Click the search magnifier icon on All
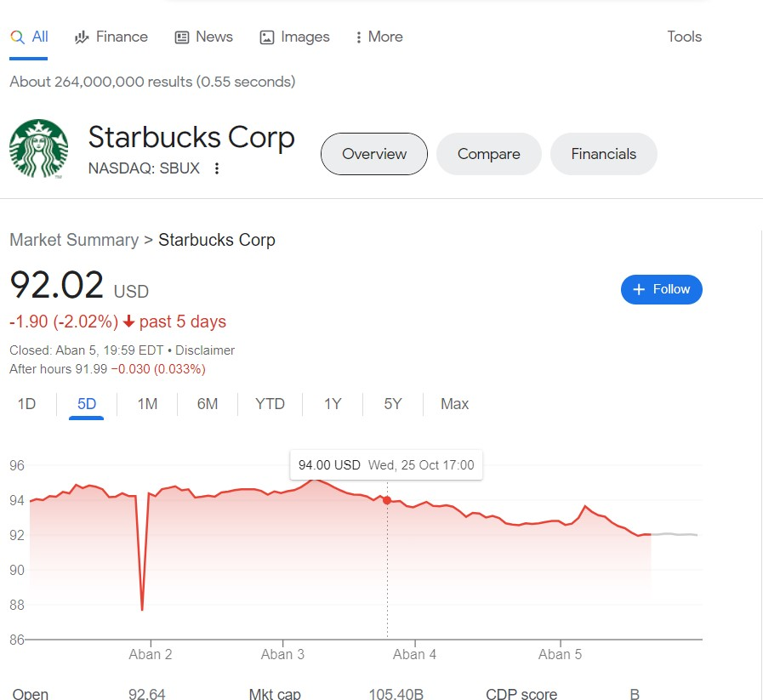763x700 pixels. pos(17,37)
